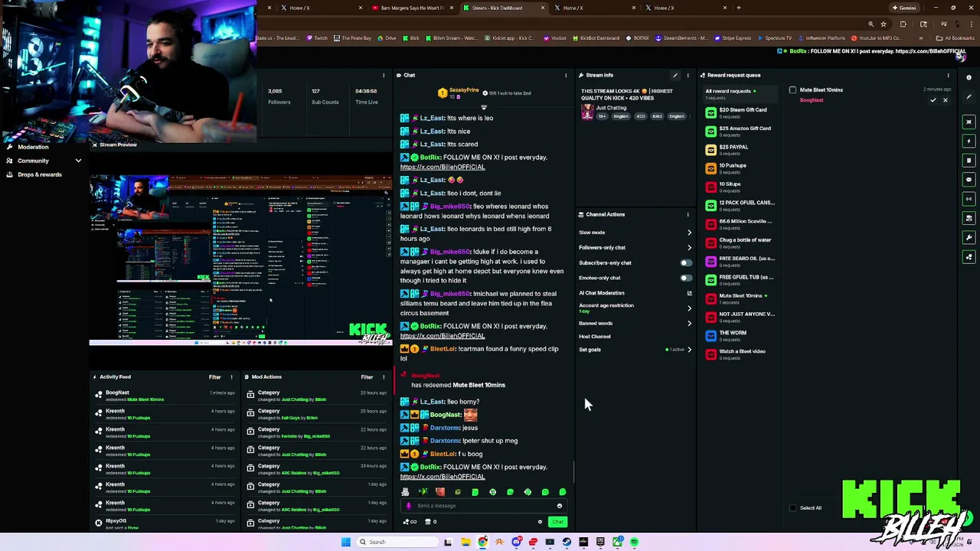Open Mod Actions options menu
980x551 pixels.
(x=384, y=377)
